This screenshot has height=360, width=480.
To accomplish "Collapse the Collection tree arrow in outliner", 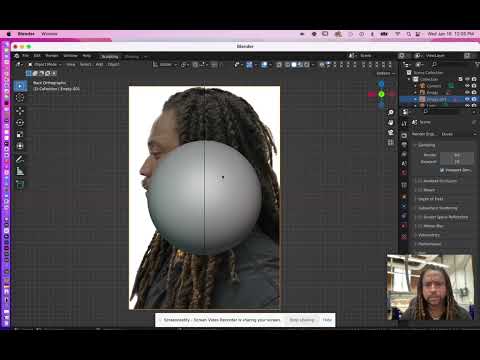I will tap(409, 79).
